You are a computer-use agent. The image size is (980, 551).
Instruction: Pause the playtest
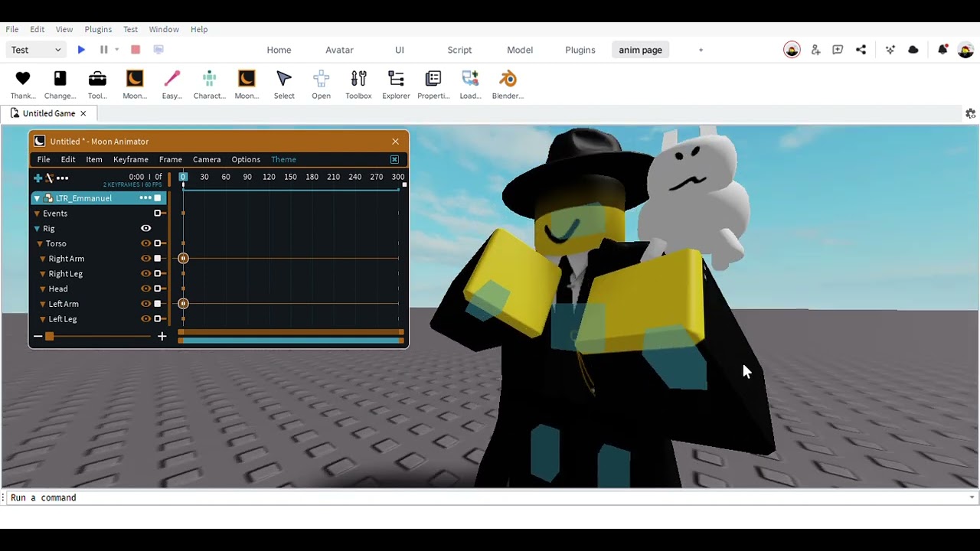(103, 50)
